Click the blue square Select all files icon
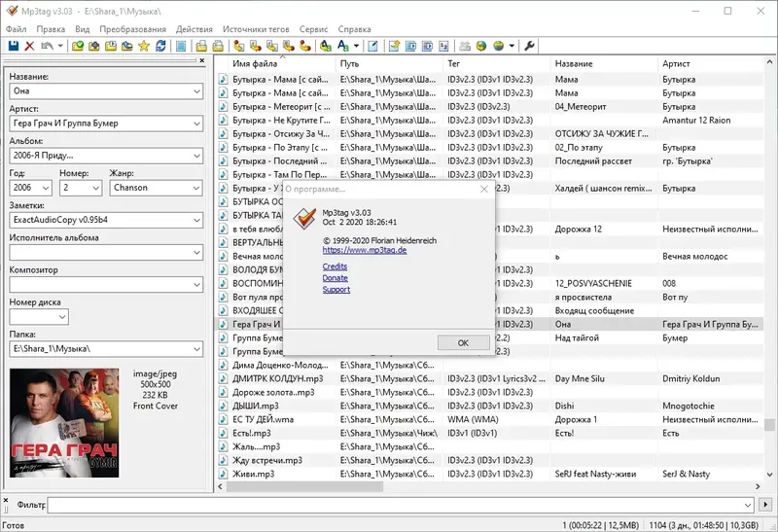 point(181,46)
